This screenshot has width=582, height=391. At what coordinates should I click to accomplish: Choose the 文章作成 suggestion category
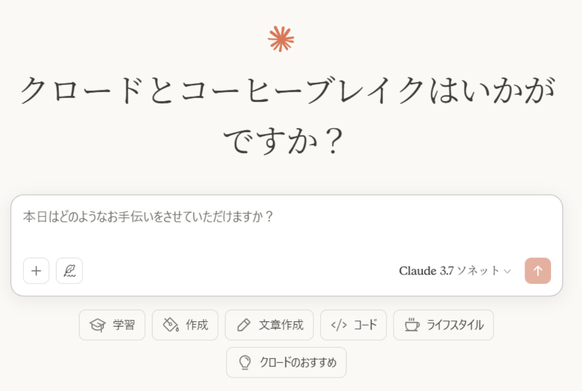click(x=269, y=325)
